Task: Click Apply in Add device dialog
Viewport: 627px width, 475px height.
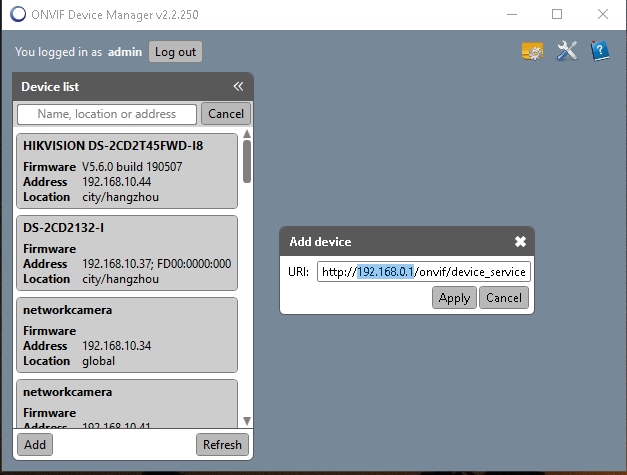Action: [x=454, y=298]
